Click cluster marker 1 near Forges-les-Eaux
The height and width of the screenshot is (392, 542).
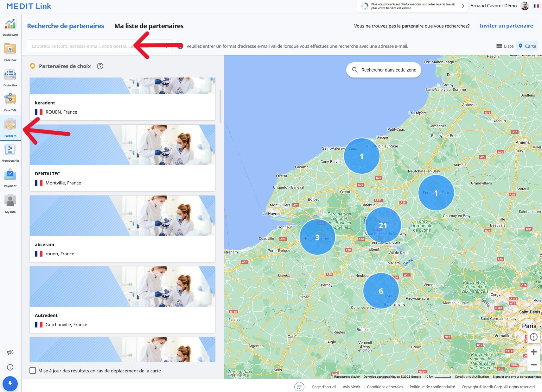click(436, 193)
